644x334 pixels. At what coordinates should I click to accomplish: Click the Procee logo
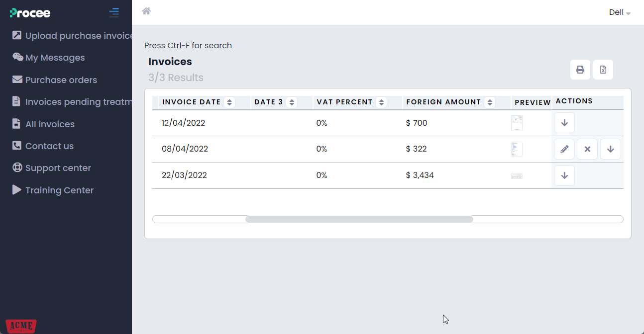[29, 13]
